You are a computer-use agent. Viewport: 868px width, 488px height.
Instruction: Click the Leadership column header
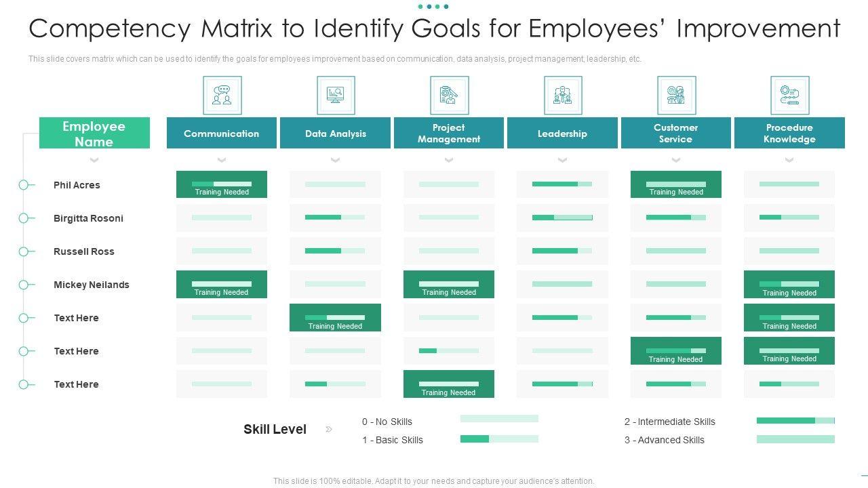563,133
